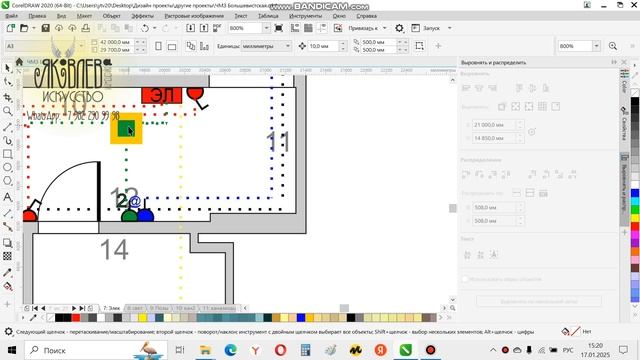Select the Freehand tool
Image resolution: width=640 pixels, height=360 pixels.
[x=7, y=127]
